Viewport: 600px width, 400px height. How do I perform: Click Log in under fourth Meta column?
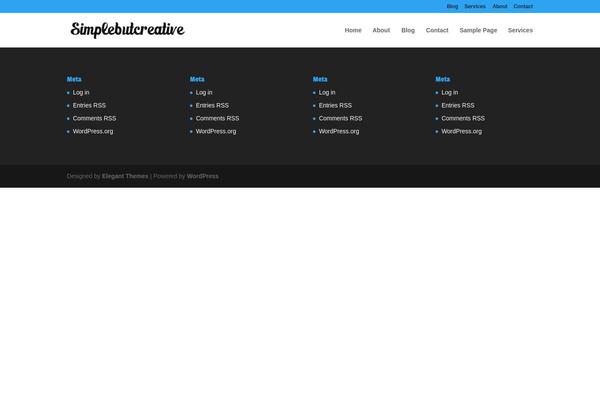coord(450,93)
